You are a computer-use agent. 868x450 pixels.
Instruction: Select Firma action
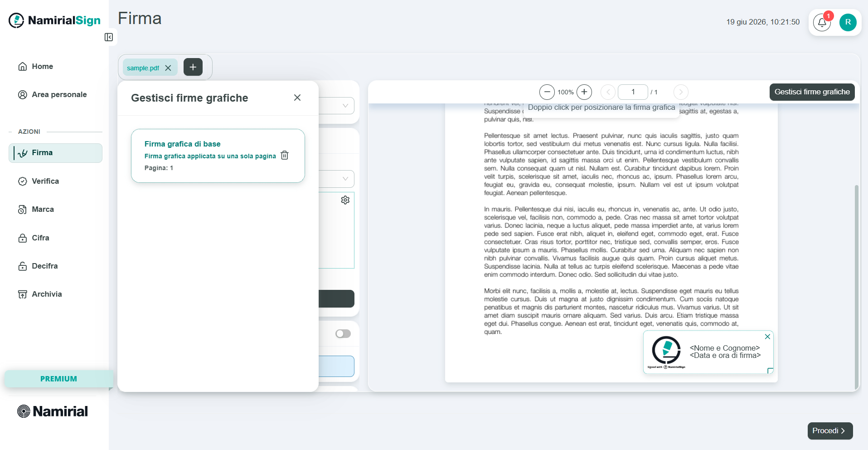55,153
